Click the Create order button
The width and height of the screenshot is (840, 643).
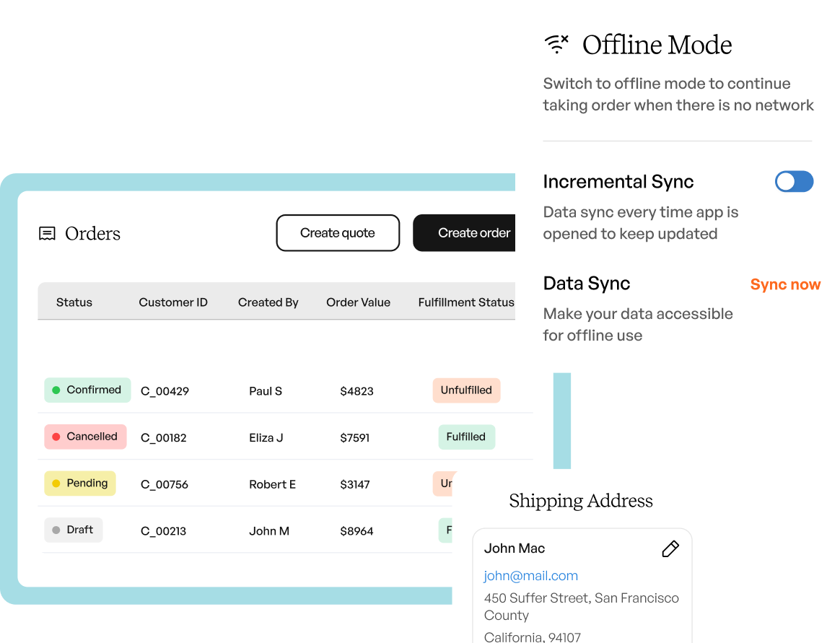point(474,232)
